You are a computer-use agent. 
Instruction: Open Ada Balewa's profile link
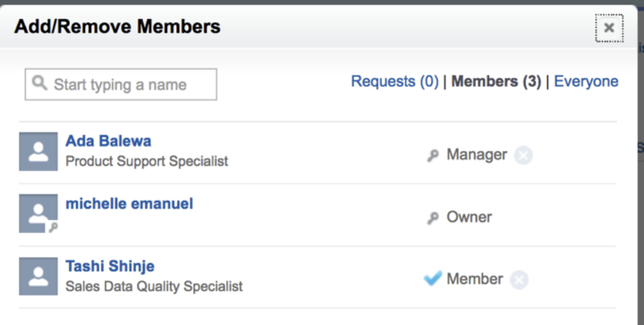[108, 141]
